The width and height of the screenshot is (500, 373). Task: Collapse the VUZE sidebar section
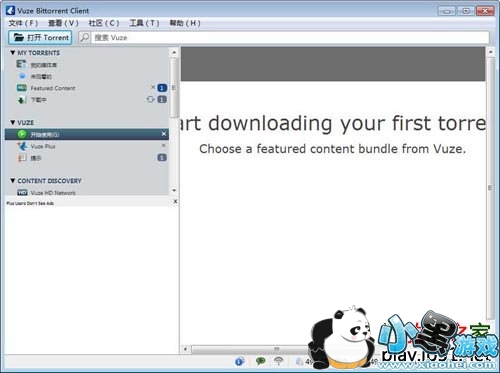pos(13,122)
